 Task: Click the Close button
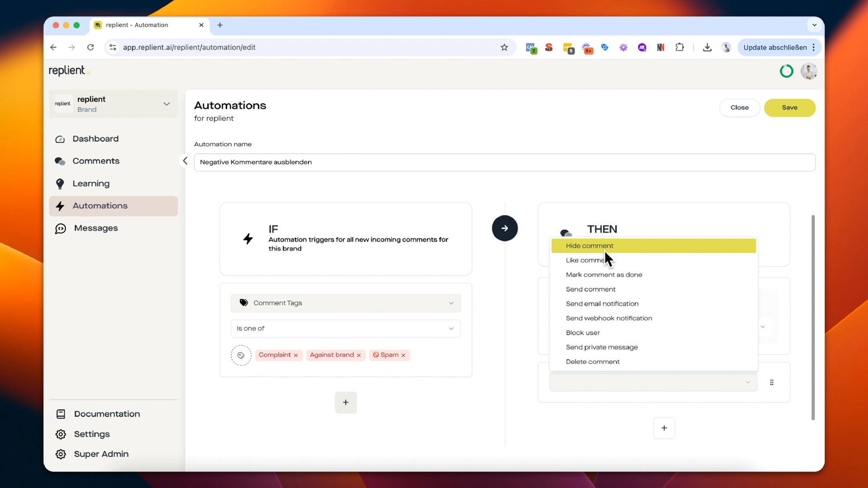click(739, 108)
